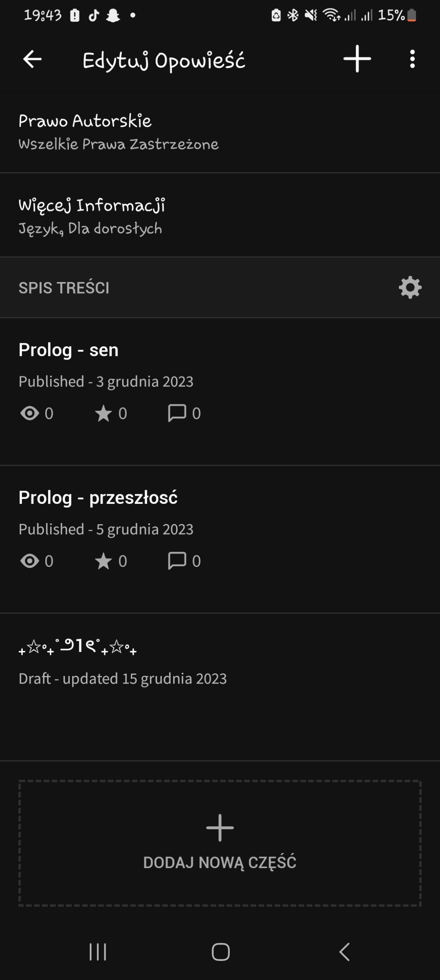Tap the plus icon in top bar
This screenshot has height=980, width=440.
click(x=357, y=59)
